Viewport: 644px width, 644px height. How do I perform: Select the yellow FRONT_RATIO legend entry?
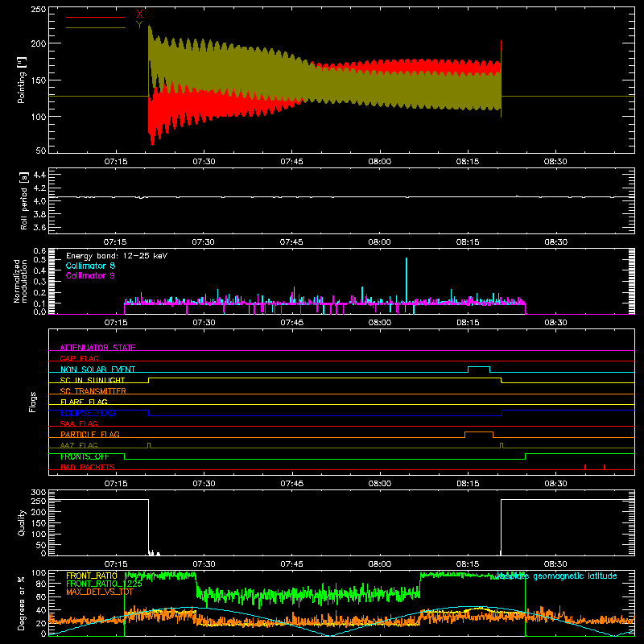92,576
